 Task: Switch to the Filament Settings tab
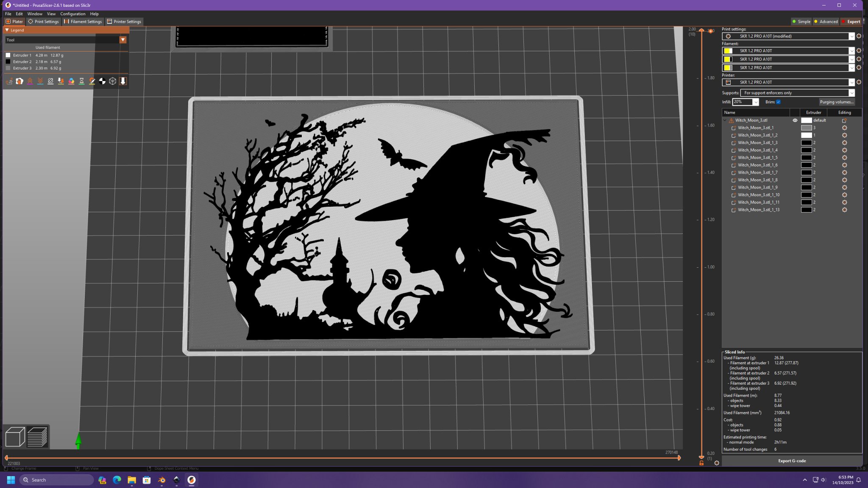[x=83, y=22]
